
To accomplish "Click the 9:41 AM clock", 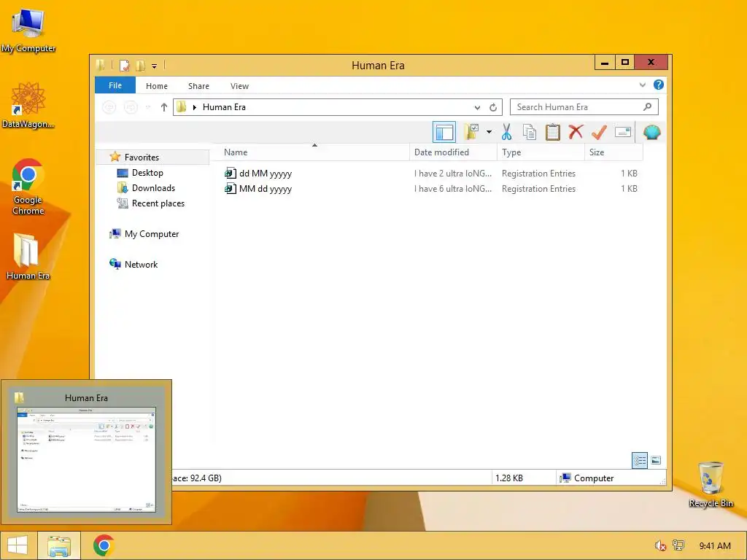I will [x=715, y=545].
